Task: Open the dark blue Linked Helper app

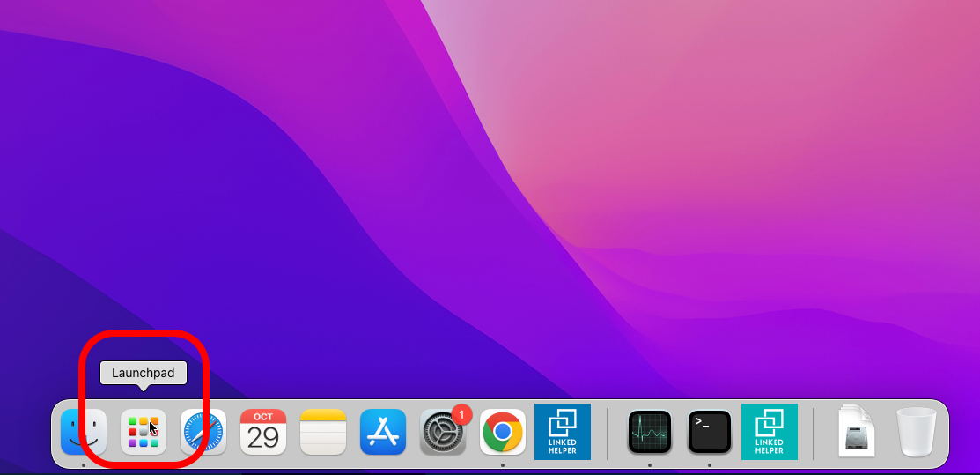Action: pos(563,432)
